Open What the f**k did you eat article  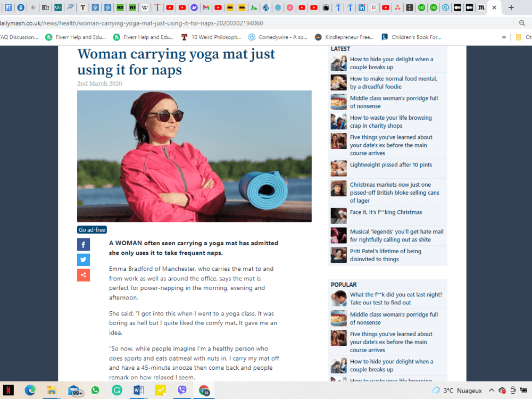[396, 298]
